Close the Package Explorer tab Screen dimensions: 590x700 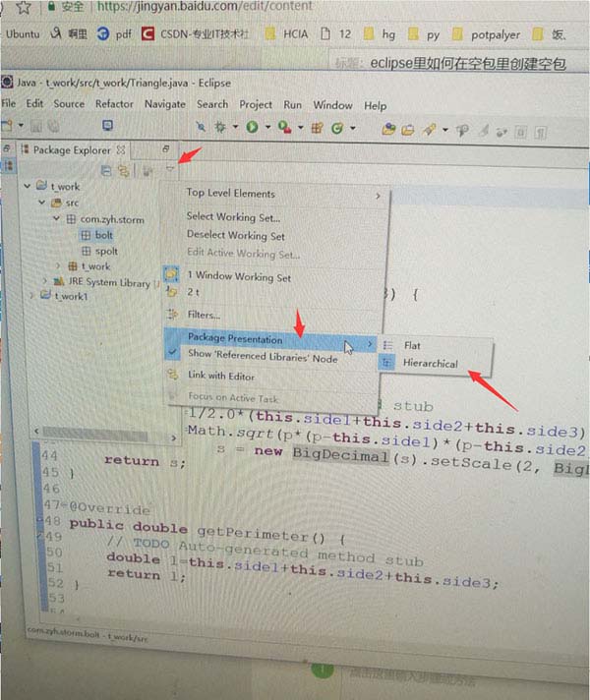click(121, 150)
